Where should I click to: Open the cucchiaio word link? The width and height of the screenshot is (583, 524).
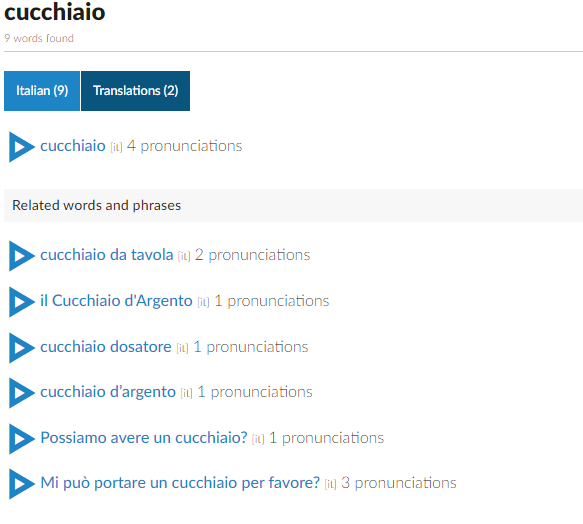(73, 146)
